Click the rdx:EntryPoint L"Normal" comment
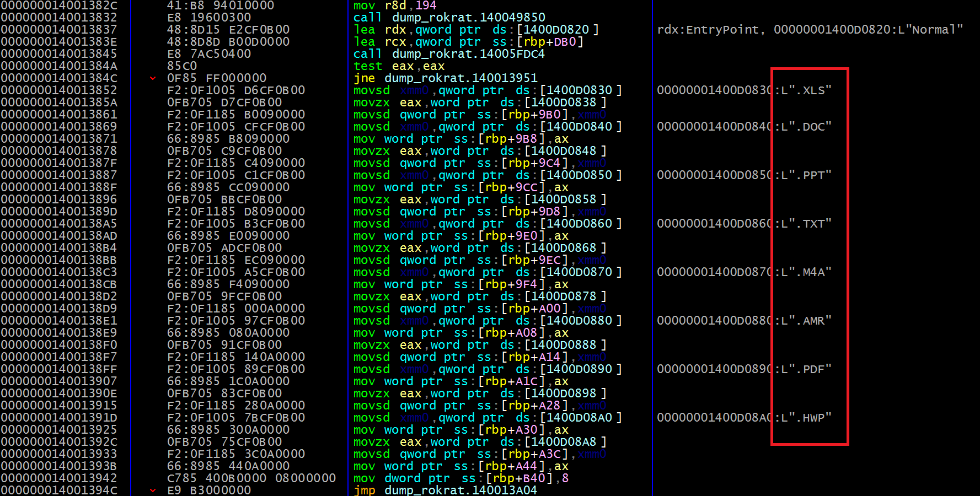 click(810, 30)
